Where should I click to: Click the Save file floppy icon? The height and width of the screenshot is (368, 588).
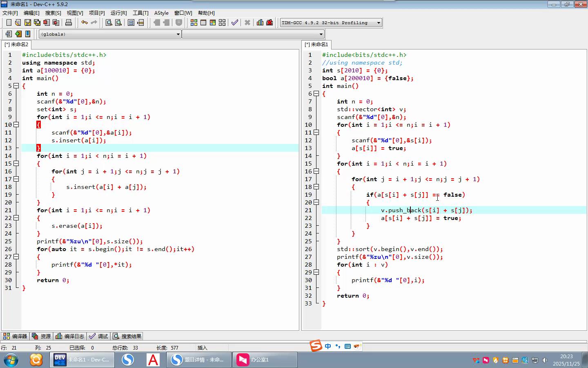point(27,22)
